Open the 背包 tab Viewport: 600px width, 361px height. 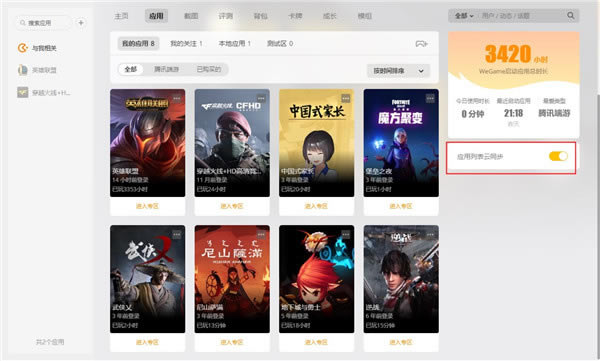(260, 16)
